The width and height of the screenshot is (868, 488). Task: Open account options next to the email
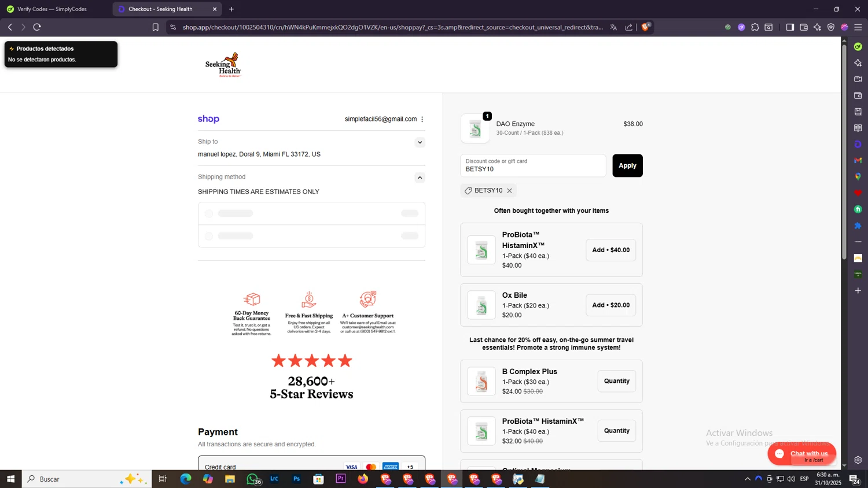[422, 119]
